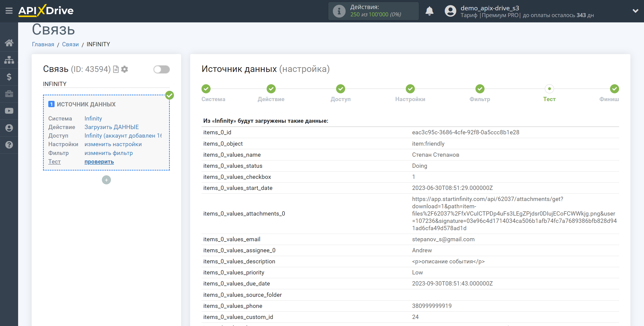The width and height of the screenshot is (644, 326).
Task: Click the user avatar icon
Action: pos(450,11)
